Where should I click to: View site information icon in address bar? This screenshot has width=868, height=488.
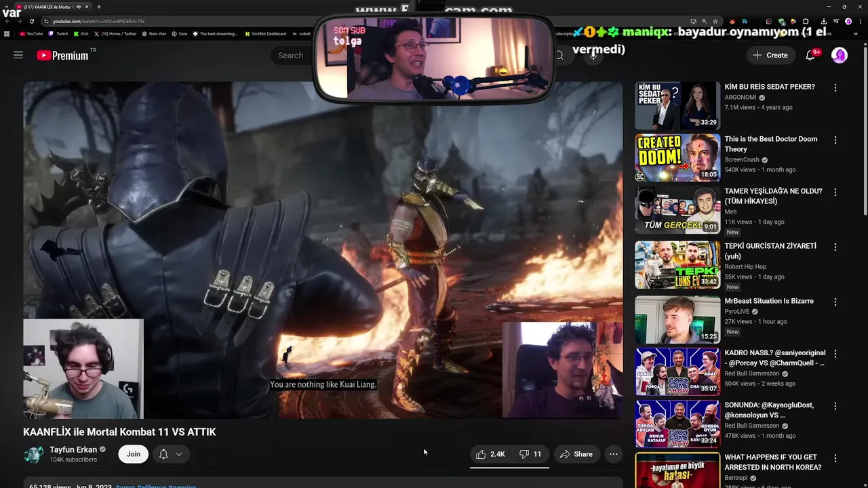46,21
